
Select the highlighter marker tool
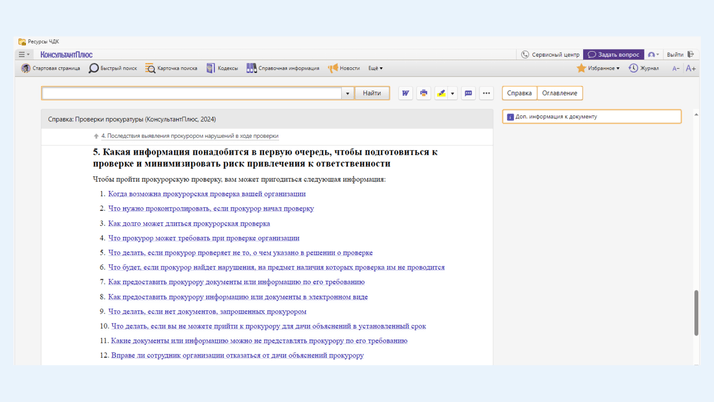click(441, 93)
